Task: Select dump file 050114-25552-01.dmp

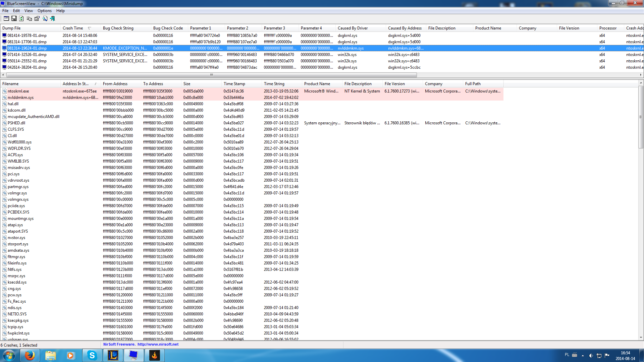Action: (27, 61)
